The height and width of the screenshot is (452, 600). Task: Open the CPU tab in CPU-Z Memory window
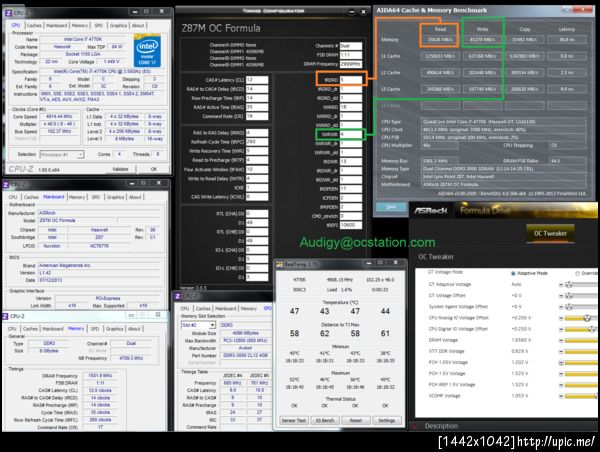(12, 328)
